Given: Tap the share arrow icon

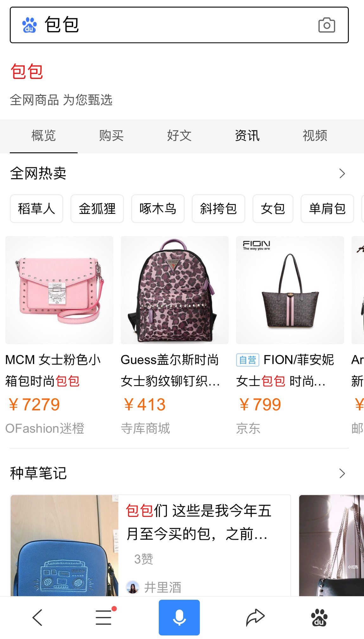Looking at the screenshot, I should click(255, 617).
